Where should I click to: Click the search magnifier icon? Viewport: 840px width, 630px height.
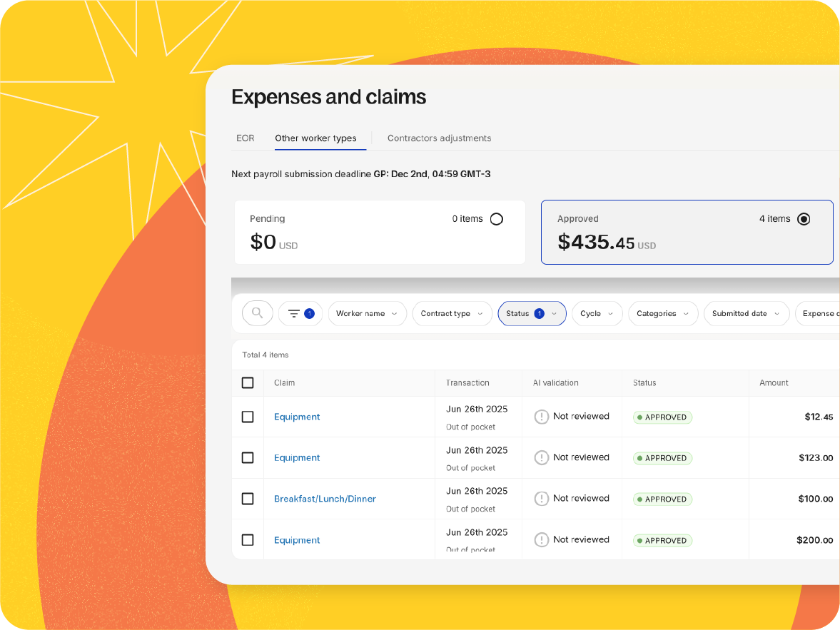[x=258, y=313]
